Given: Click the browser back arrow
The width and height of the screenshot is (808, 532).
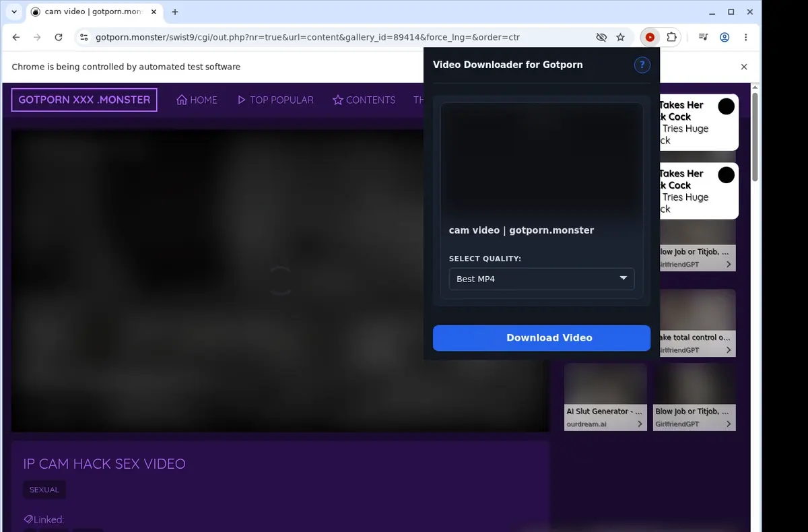Looking at the screenshot, I should click(x=16, y=38).
